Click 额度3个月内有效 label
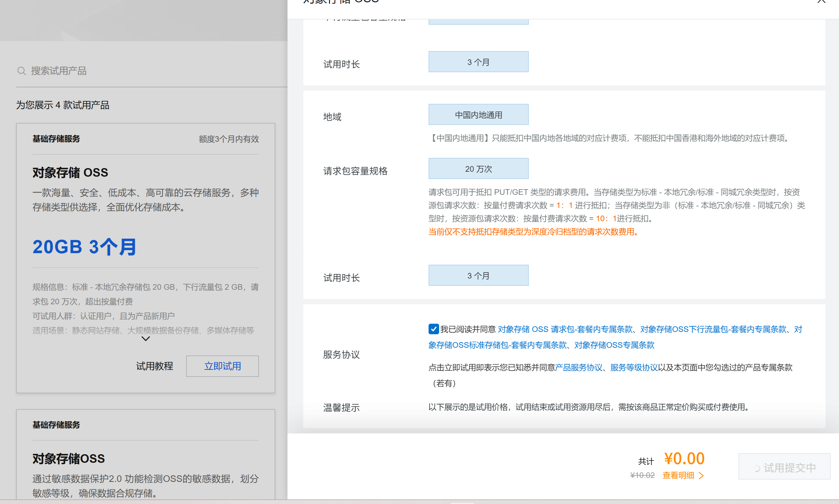This screenshot has width=839, height=504. point(228,139)
